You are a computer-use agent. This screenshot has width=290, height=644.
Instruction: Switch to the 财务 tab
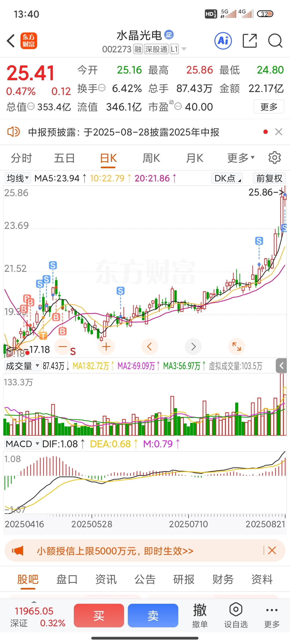(x=223, y=579)
